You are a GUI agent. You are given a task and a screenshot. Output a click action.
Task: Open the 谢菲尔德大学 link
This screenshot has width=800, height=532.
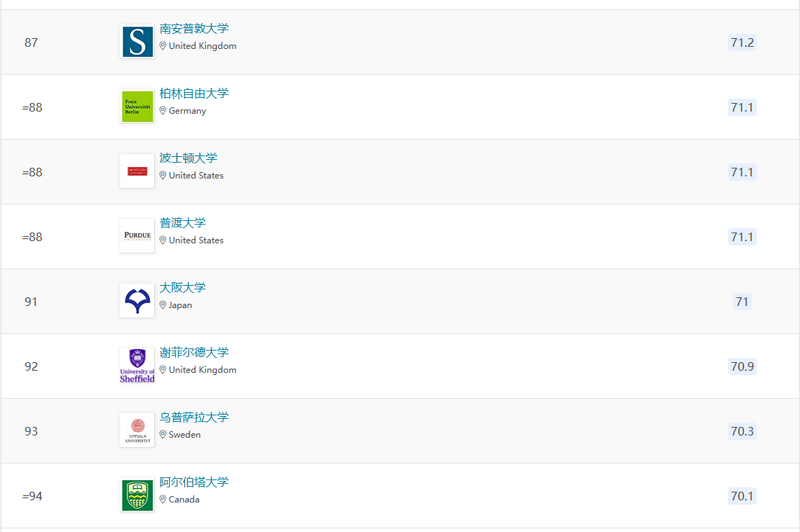(x=194, y=353)
